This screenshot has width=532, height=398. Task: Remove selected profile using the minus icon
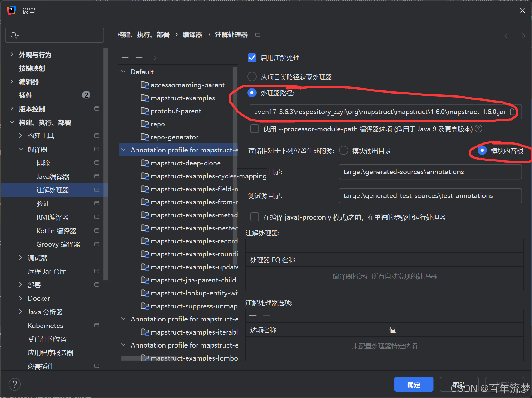pos(139,58)
